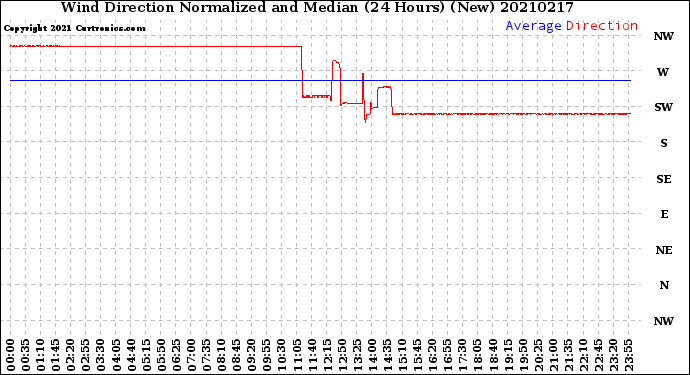Click the 11:40 time axis label
690x375 pixels.
click(x=312, y=355)
